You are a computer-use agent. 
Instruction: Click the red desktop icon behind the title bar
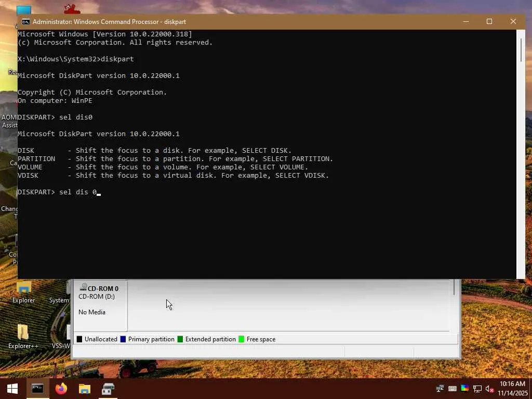point(72,9)
